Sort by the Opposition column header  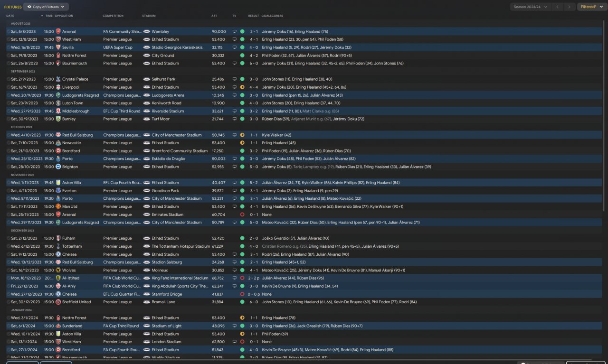(64, 16)
